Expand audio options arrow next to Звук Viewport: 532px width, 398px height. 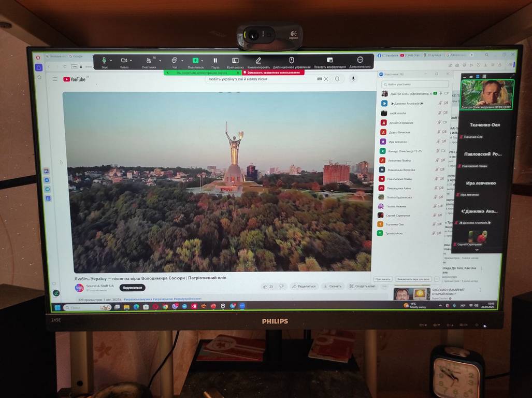coord(112,61)
